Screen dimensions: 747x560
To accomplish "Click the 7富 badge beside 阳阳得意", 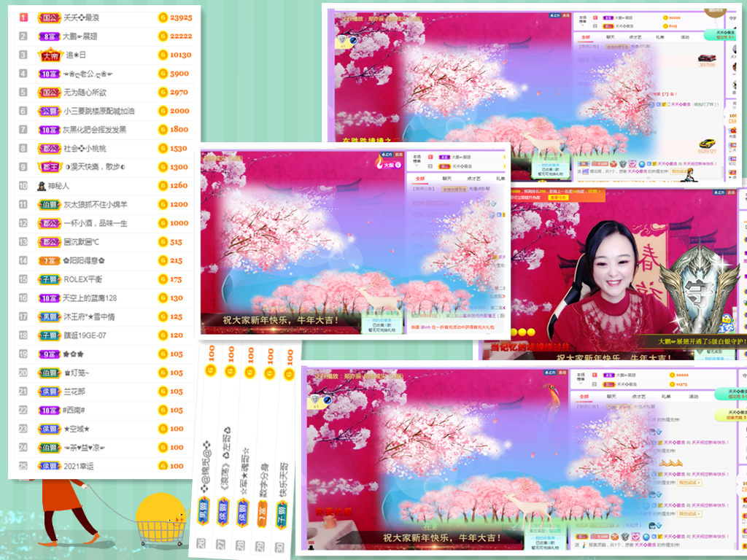I will [x=50, y=260].
